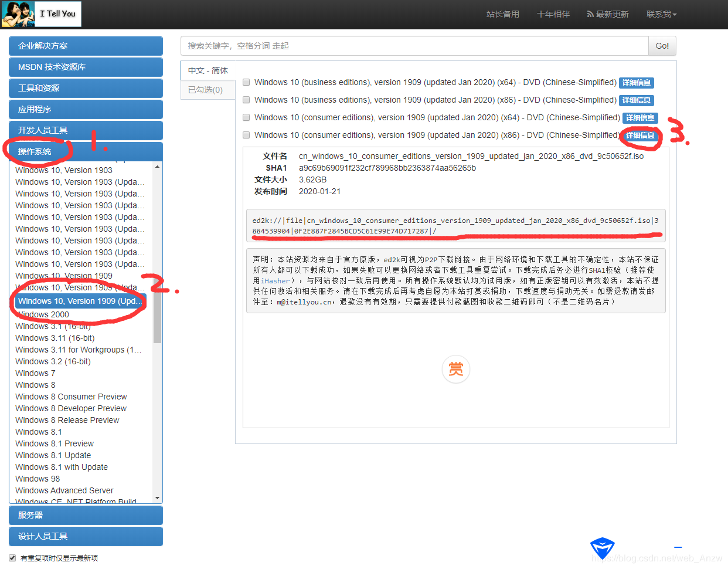Switch to the 已勾选(0) tab

point(208,90)
